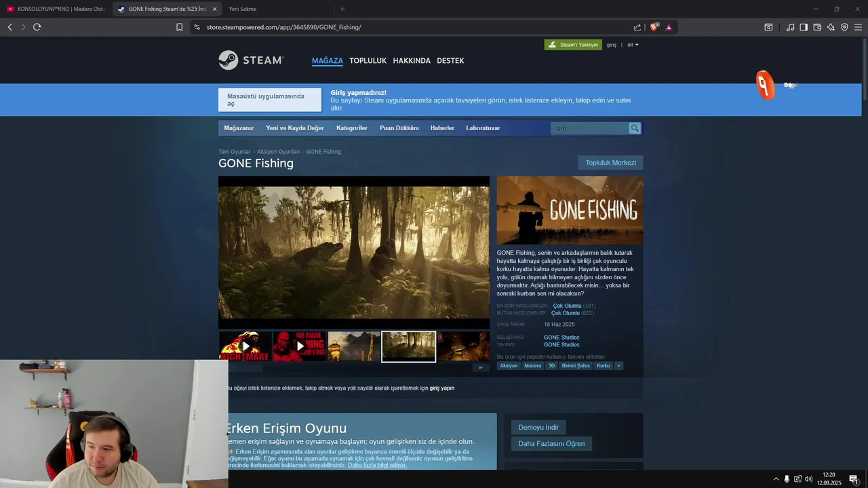Open Haberler in store nav
Image resolution: width=868 pixels, height=488 pixels.
[x=442, y=128]
